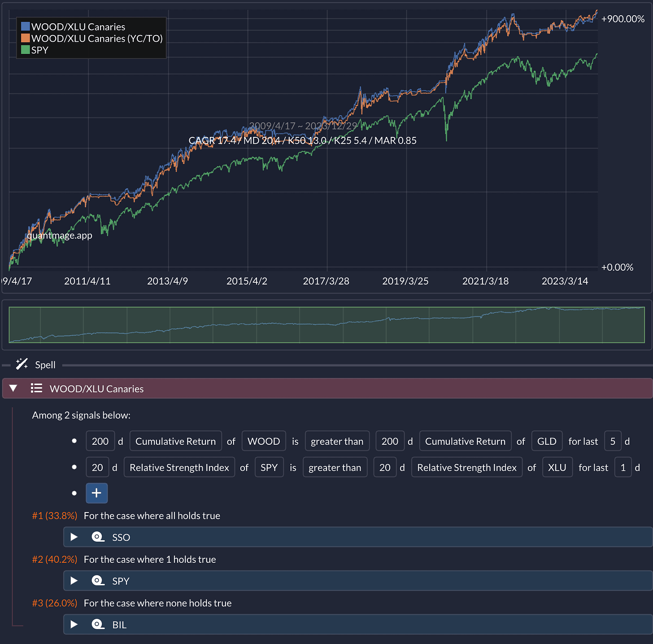Click the list icon beside WOOD/XLU Canaries
653x644 pixels.
point(36,388)
